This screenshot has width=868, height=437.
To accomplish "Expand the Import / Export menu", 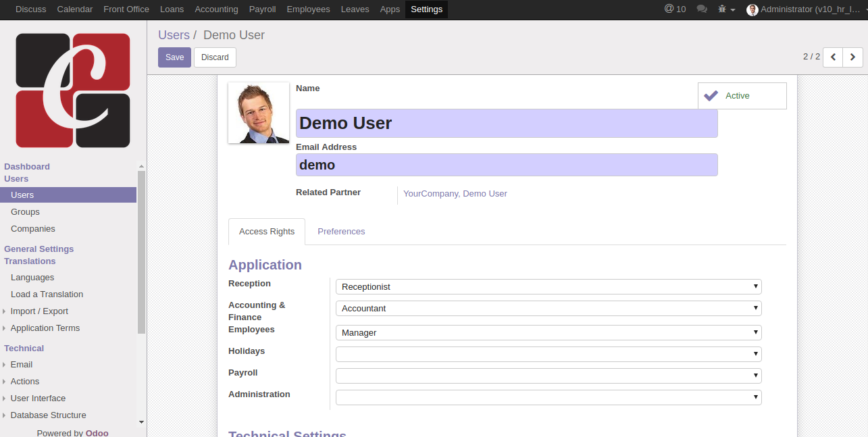I will [39, 311].
